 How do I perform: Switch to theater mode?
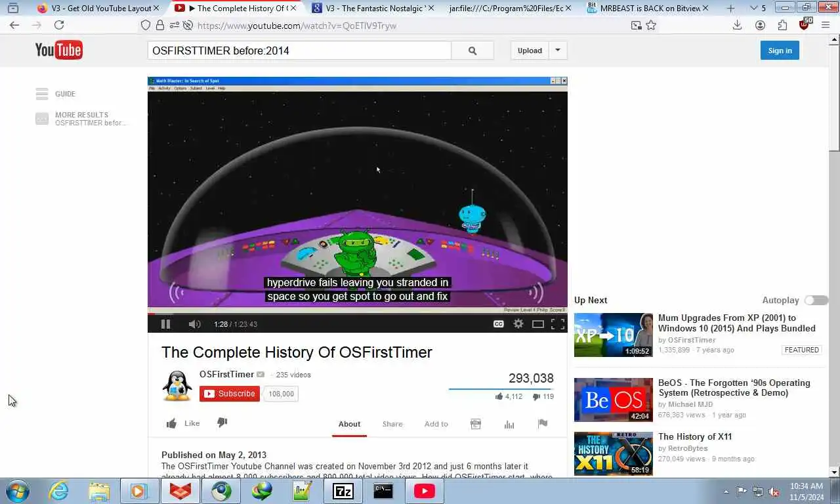(x=538, y=324)
